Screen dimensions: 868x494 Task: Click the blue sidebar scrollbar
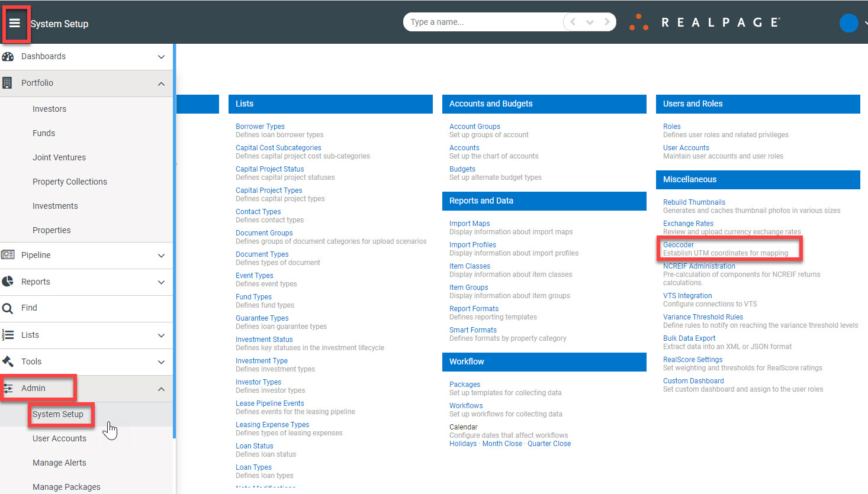tap(173, 237)
